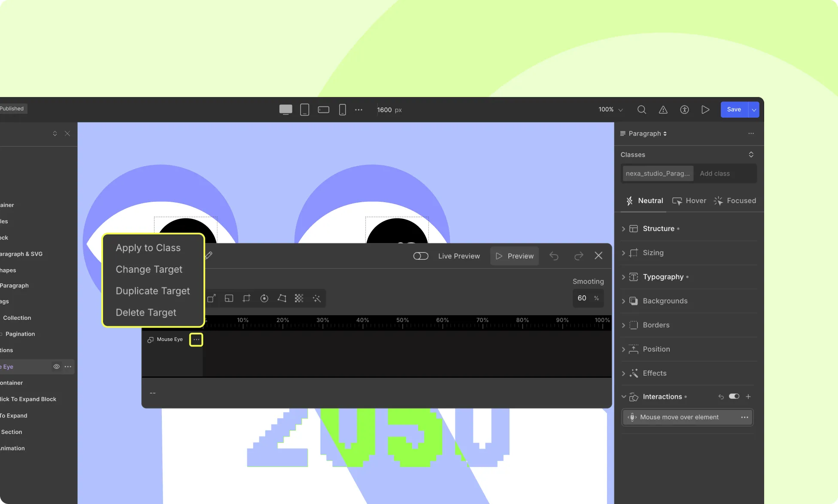The image size is (838, 504).
Task: Switch to the Focused state tab
Action: (x=735, y=201)
